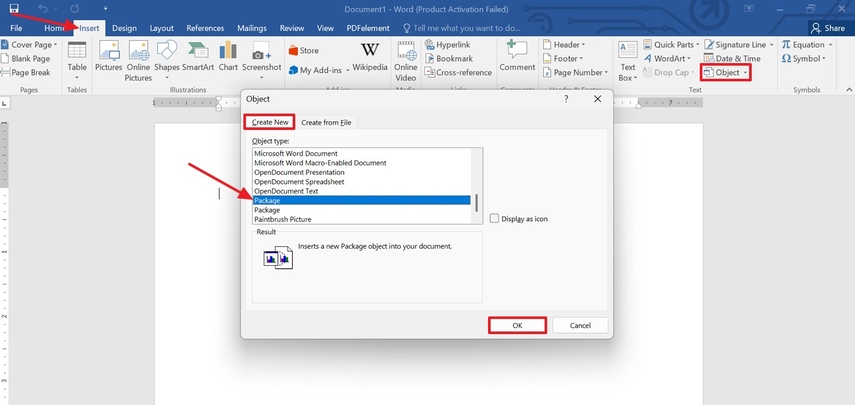The width and height of the screenshot is (855, 405).
Task: Click Cancel in the Object dialog
Action: [x=580, y=325]
